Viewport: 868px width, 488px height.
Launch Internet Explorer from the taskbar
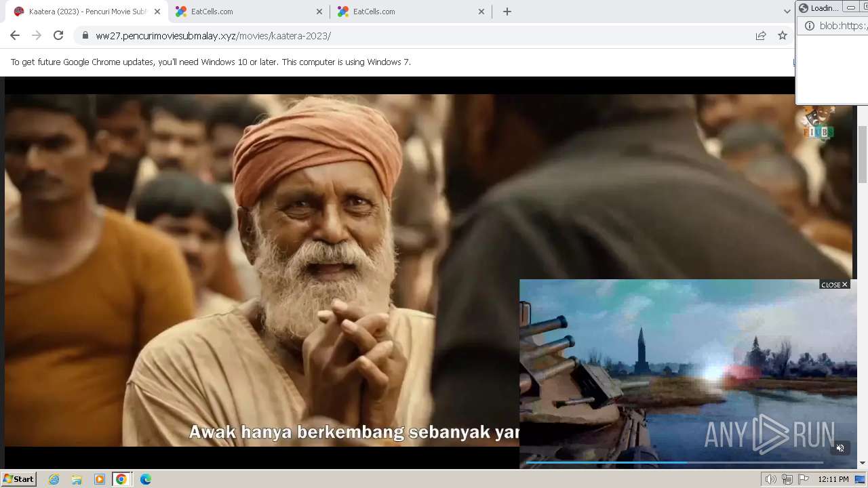tap(54, 479)
